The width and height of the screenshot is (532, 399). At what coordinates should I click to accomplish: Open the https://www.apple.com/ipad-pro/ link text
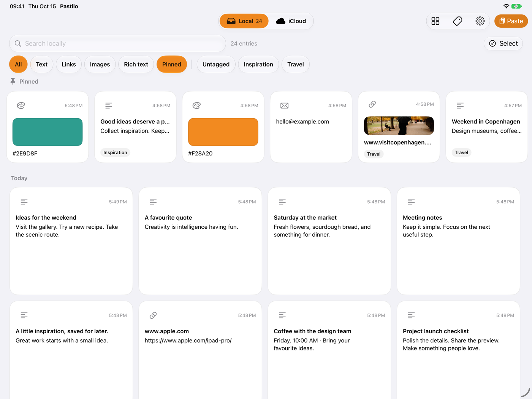188,341
